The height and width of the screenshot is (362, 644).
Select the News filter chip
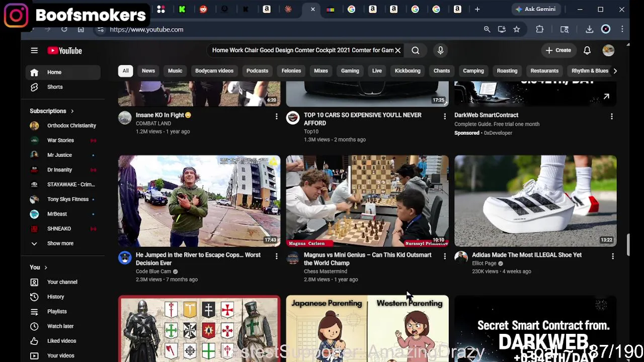(148, 71)
